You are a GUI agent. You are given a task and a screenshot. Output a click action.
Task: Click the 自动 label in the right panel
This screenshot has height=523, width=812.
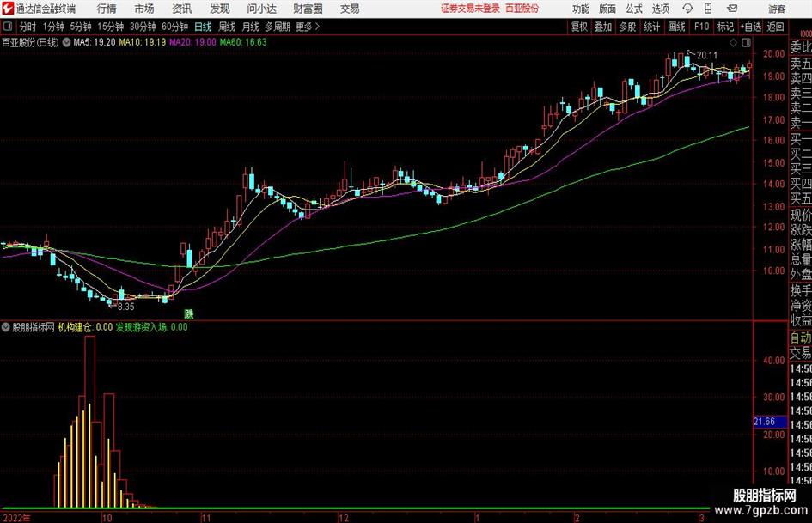[801, 338]
